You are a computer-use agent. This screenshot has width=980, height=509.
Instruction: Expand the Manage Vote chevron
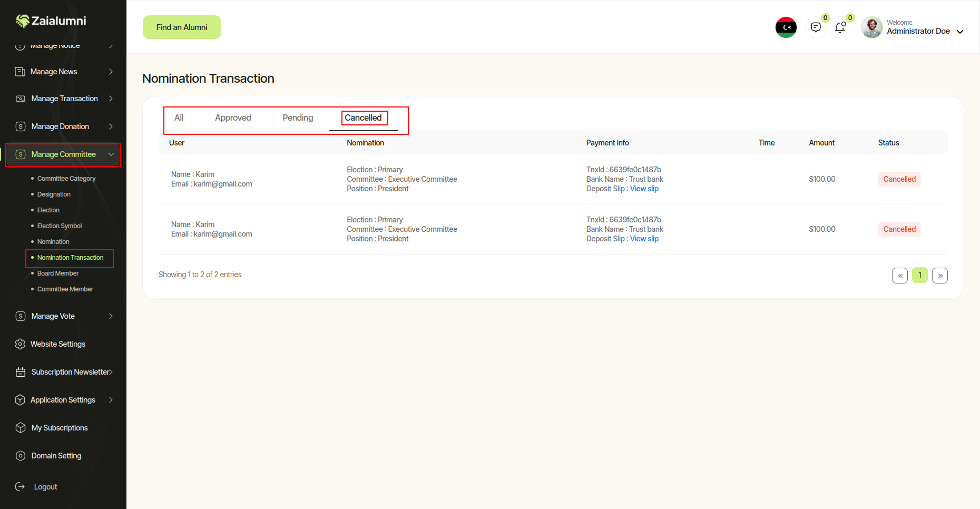pyautogui.click(x=111, y=316)
